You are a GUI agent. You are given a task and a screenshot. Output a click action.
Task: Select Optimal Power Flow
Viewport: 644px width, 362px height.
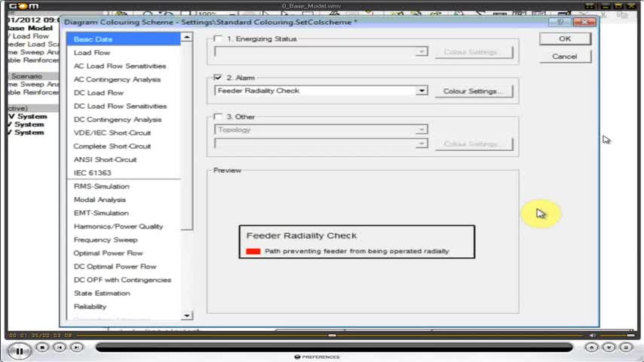tap(108, 253)
